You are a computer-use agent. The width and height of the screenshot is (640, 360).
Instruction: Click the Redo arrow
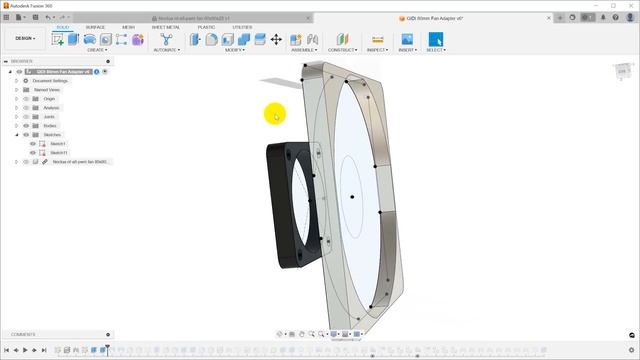tap(62, 17)
